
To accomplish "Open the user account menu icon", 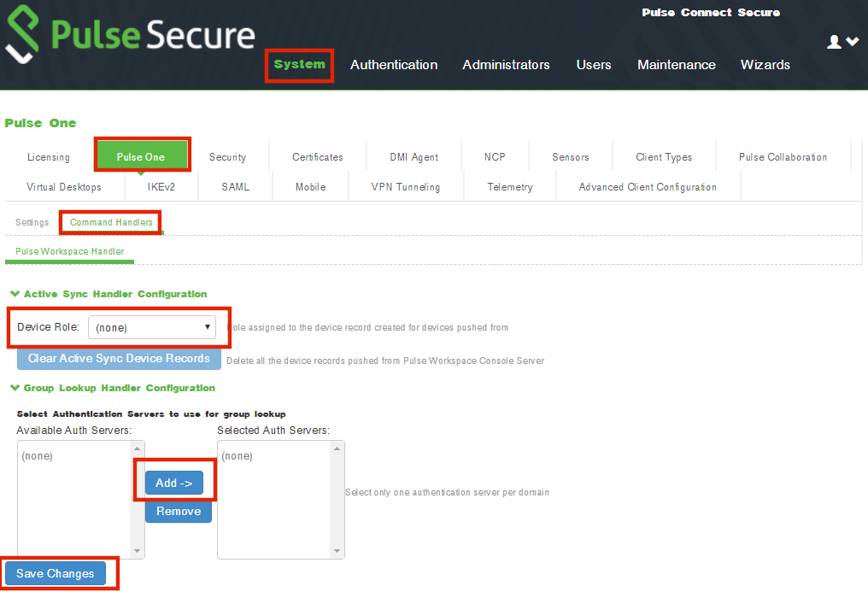I will tap(842, 42).
